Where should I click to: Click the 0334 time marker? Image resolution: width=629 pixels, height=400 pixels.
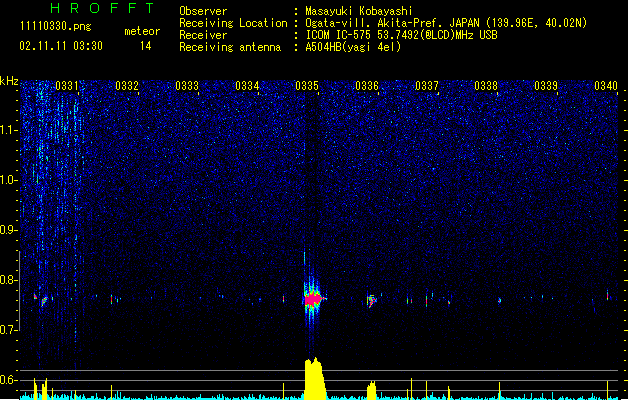click(247, 86)
